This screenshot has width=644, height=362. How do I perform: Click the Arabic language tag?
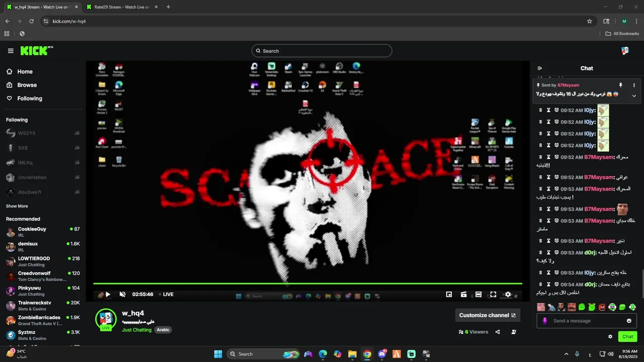point(163,330)
